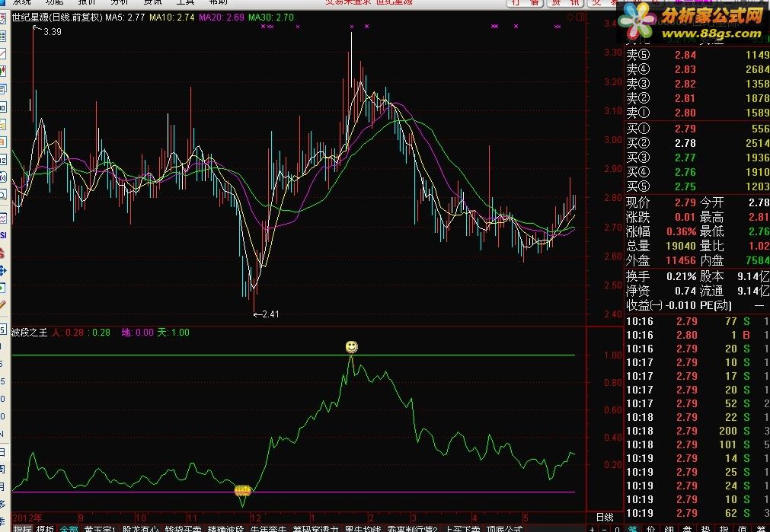Click the green play arrow sidebar icon

(3, 288)
